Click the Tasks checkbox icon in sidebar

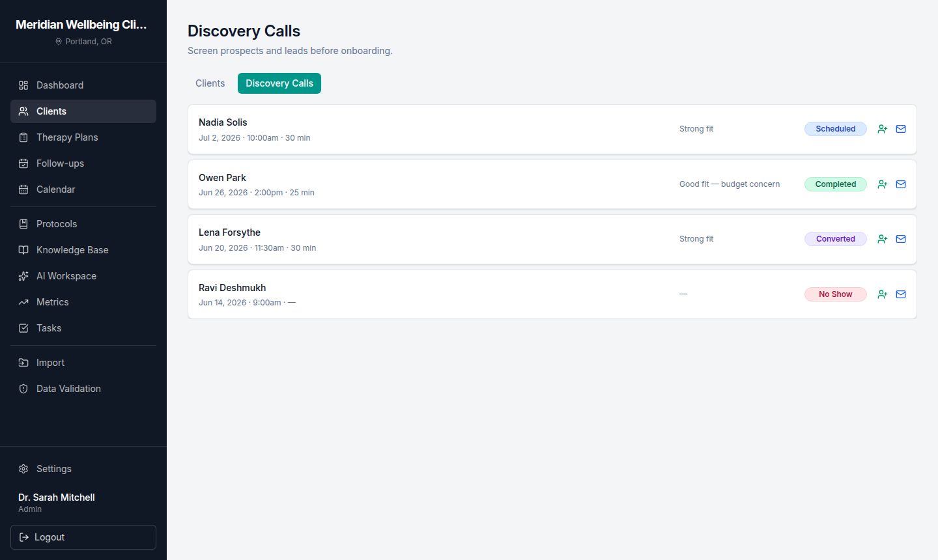23,328
